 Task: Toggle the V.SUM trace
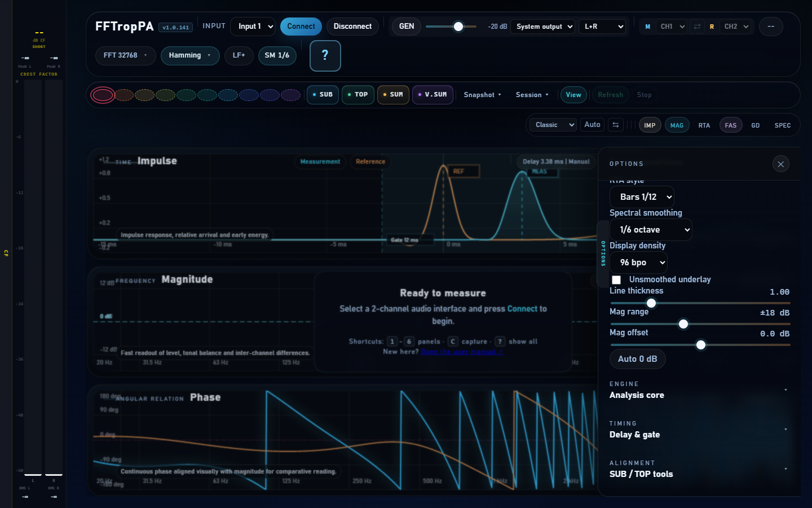click(x=433, y=95)
